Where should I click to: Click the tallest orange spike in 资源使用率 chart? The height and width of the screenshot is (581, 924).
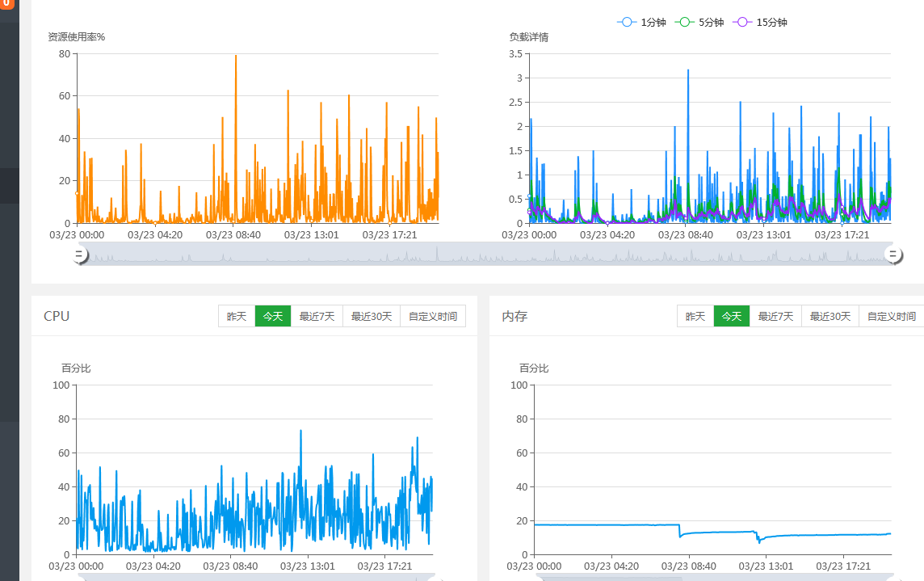pyautogui.click(x=236, y=57)
